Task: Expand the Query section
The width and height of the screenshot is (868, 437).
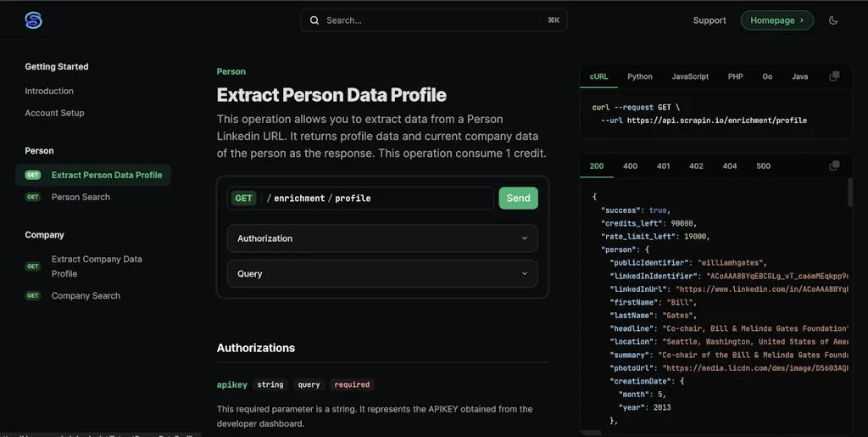Action: coord(382,274)
